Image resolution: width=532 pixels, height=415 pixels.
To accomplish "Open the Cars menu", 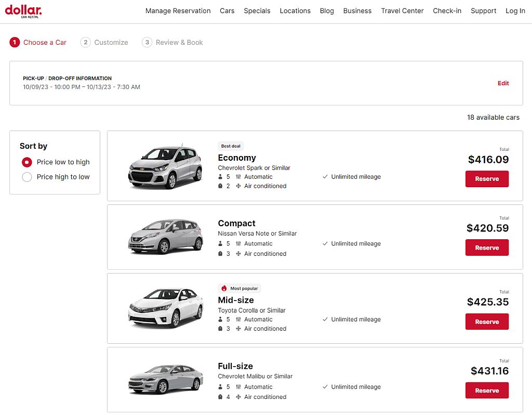I will [x=227, y=10].
